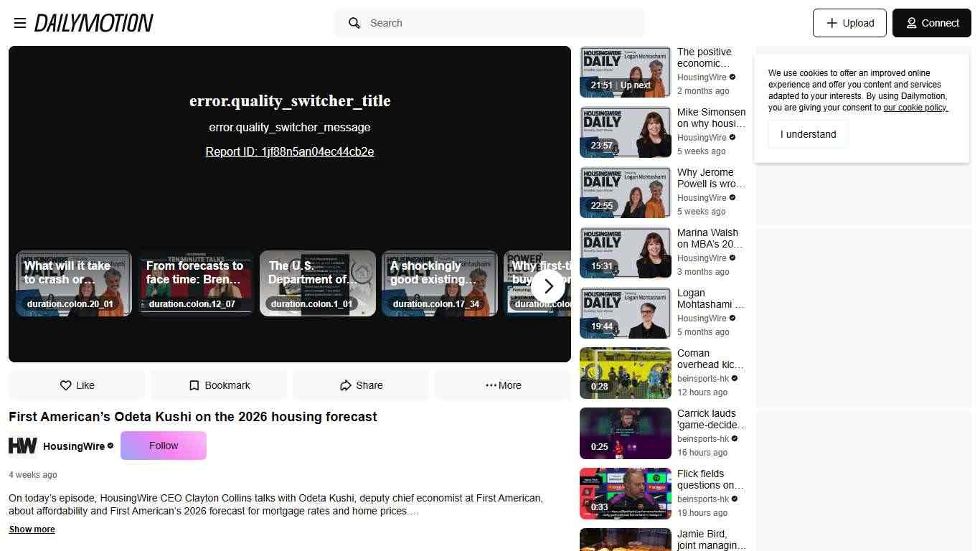Toggle the Like on this video
The width and height of the screenshot is (980, 551).
tap(77, 385)
